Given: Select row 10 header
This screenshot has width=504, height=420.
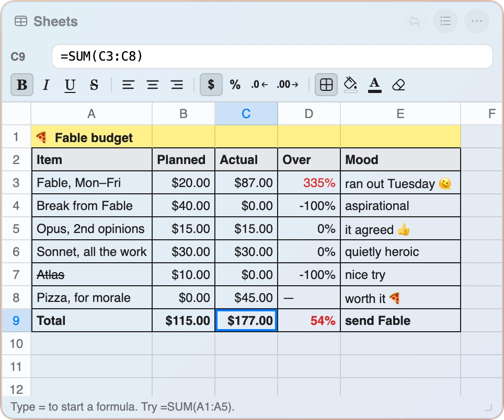Looking at the screenshot, I should point(16,344).
